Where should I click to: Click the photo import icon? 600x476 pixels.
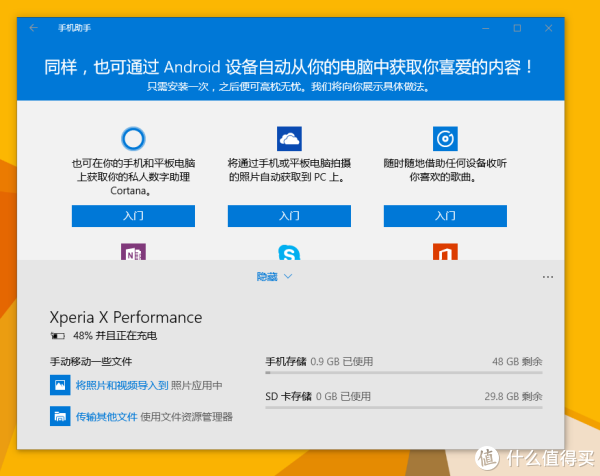[x=60, y=385]
